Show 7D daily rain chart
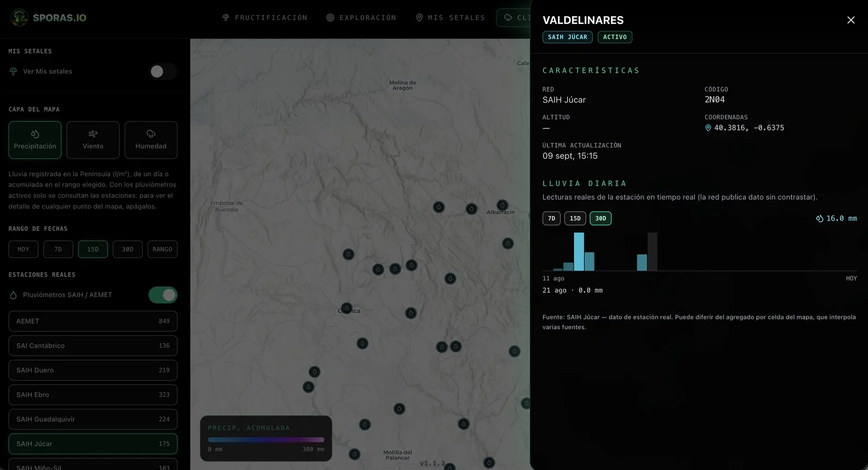868x470 pixels. pos(552,218)
